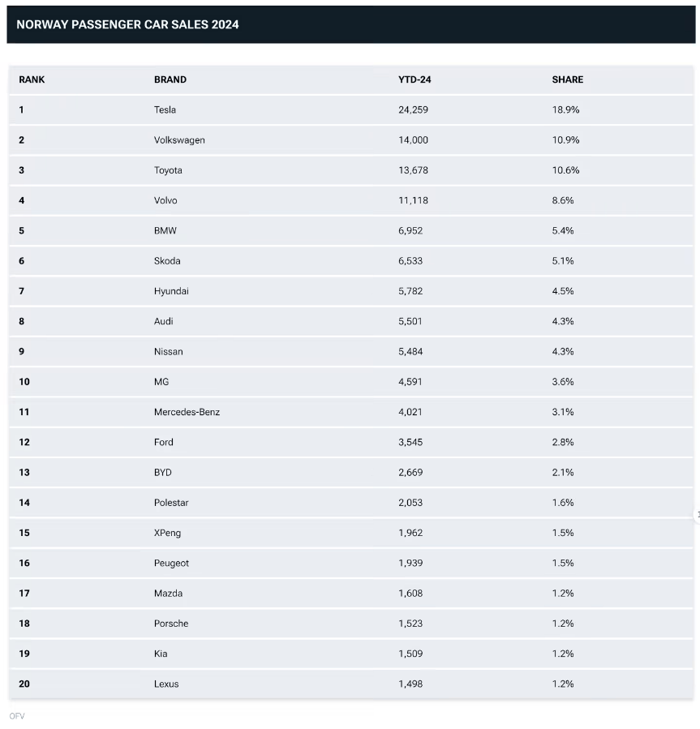Click the Mercedes-Benz brand cell
This screenshot has width=700, height=729.
[x=187, y=412]
